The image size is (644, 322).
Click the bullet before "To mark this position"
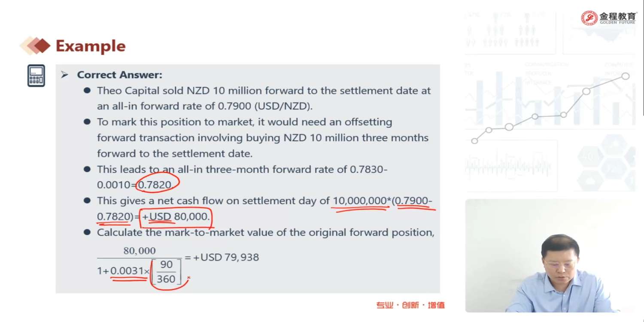click(x=87, y=122)
